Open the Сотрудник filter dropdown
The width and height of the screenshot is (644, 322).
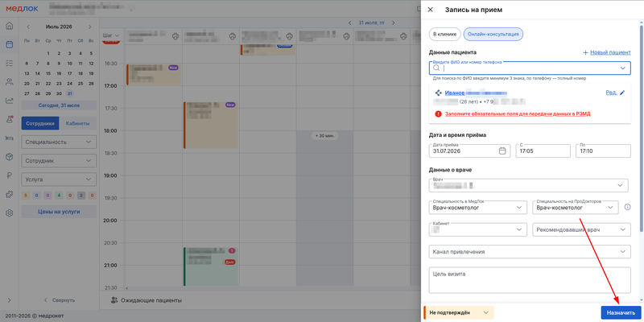pyautogui.click(x=59, y=160)
